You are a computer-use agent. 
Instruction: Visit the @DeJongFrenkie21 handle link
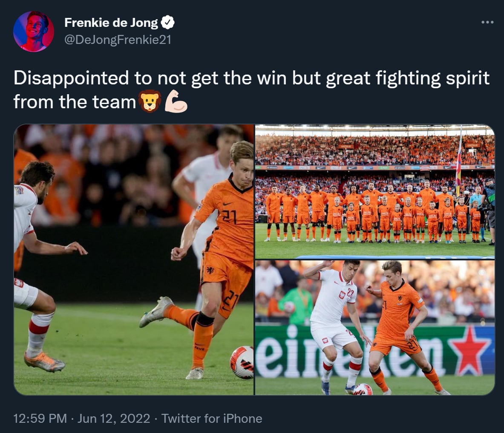click(x=118, y=40)
